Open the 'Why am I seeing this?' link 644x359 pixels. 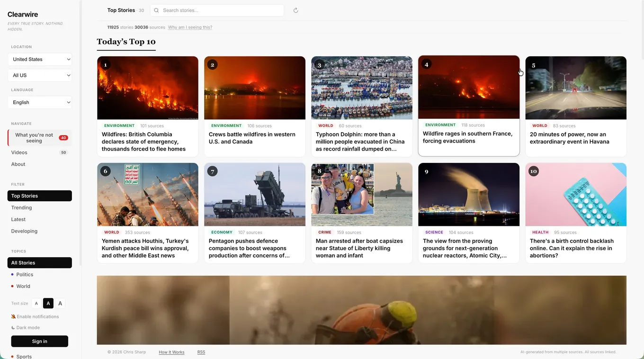(x=190, y=27)
